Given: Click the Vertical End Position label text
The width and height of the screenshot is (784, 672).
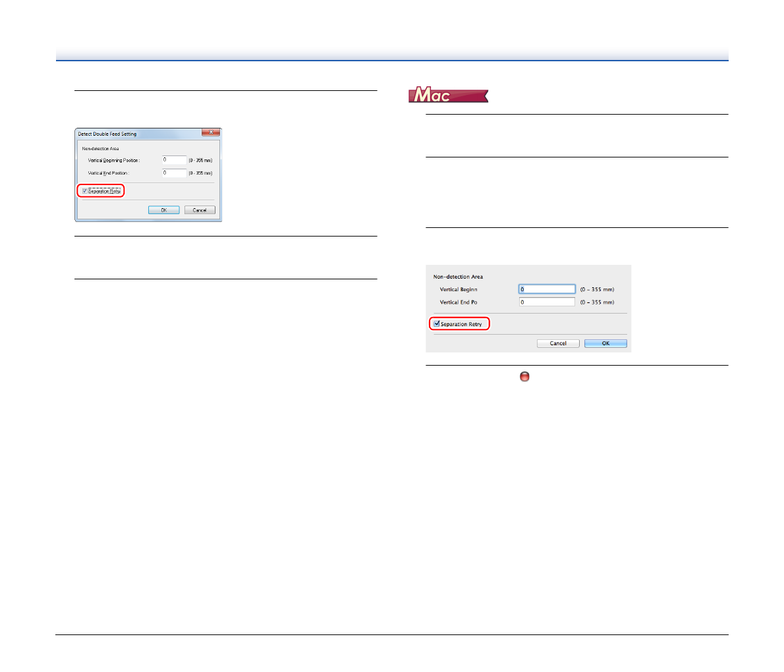Looking at the screenshot, I should 108,173.
